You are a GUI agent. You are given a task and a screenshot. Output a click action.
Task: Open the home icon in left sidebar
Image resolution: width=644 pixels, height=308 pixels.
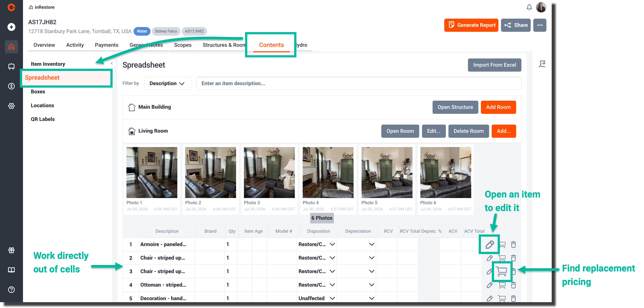pyautogui.click(x=11, y=47)
